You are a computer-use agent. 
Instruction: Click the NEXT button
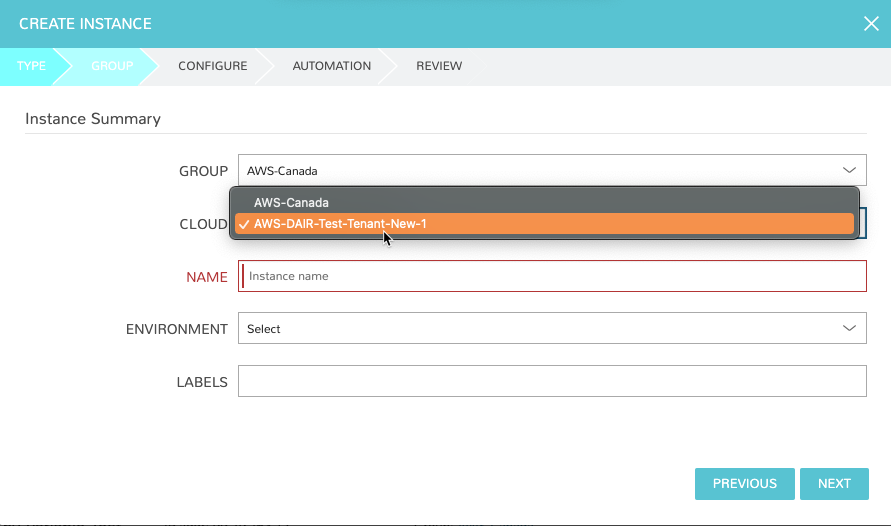[834, 484]
